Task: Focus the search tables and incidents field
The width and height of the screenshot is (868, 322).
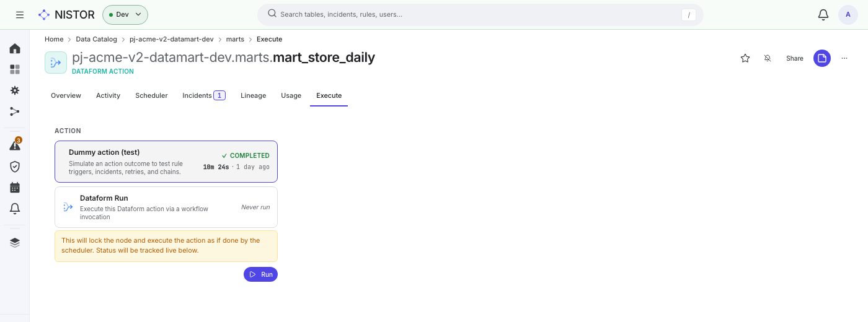Action: click(480, 14)
